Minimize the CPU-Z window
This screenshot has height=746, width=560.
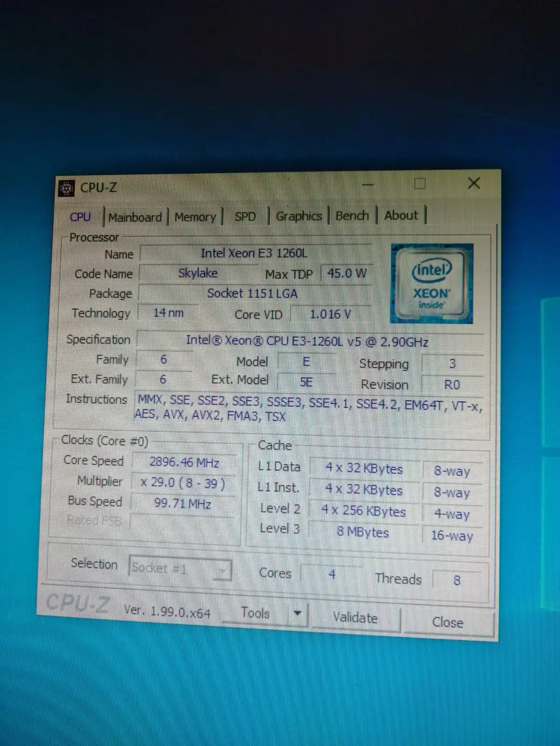pyautogui.click(x=368, y=184)
